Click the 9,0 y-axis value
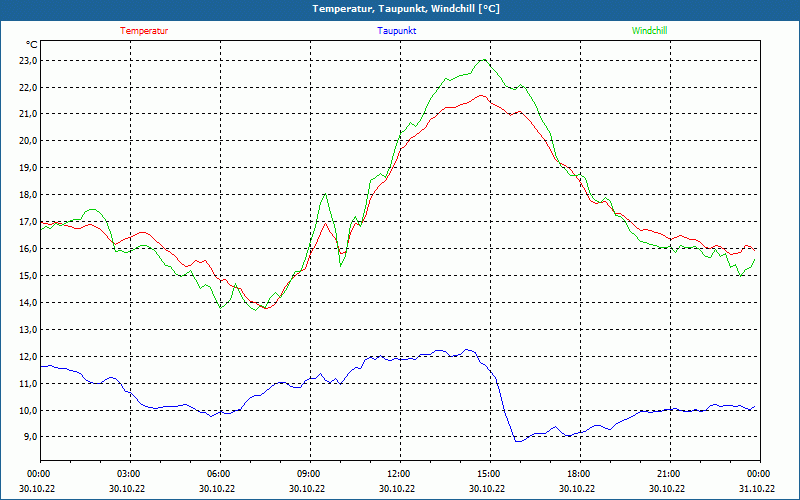 coord(31,437)
